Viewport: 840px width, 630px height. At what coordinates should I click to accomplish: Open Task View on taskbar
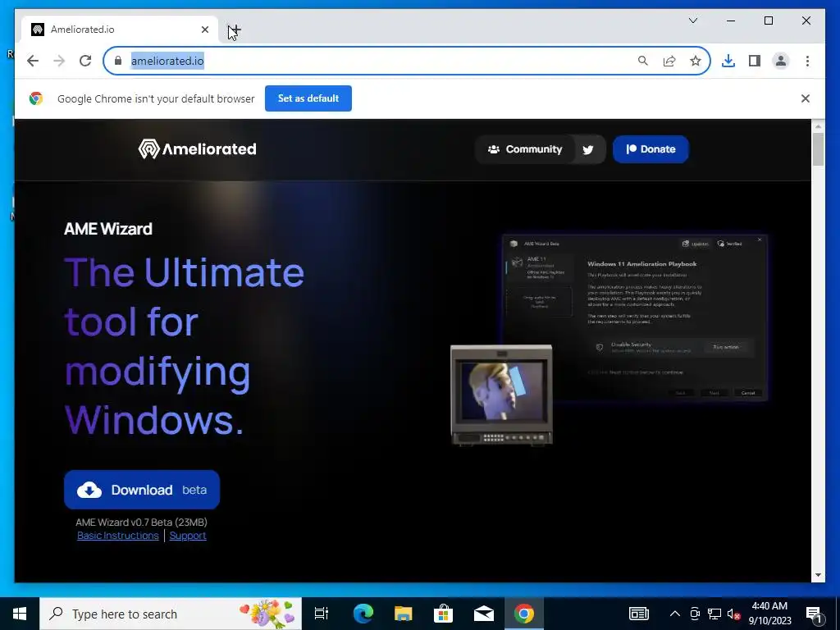coord(322,614)
